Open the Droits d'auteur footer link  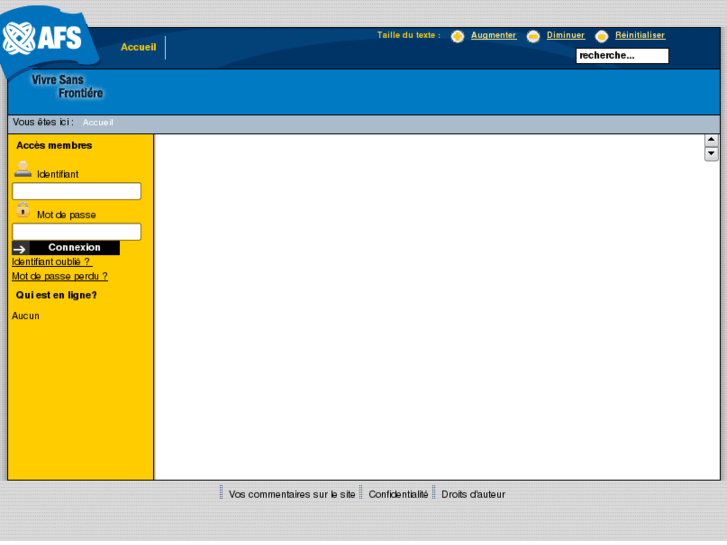(x=473, y=494)
